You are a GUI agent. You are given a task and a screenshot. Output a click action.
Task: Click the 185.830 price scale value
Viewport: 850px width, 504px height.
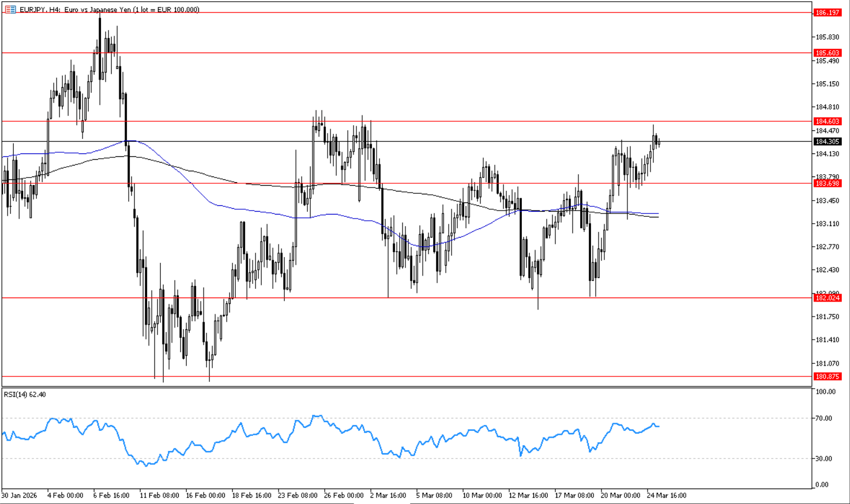coord(827,37)
